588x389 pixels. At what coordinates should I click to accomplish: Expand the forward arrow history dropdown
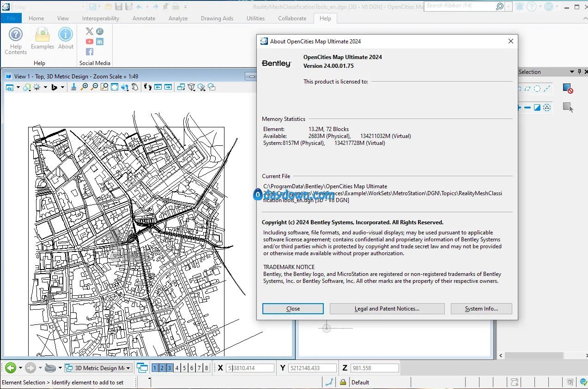40,368
